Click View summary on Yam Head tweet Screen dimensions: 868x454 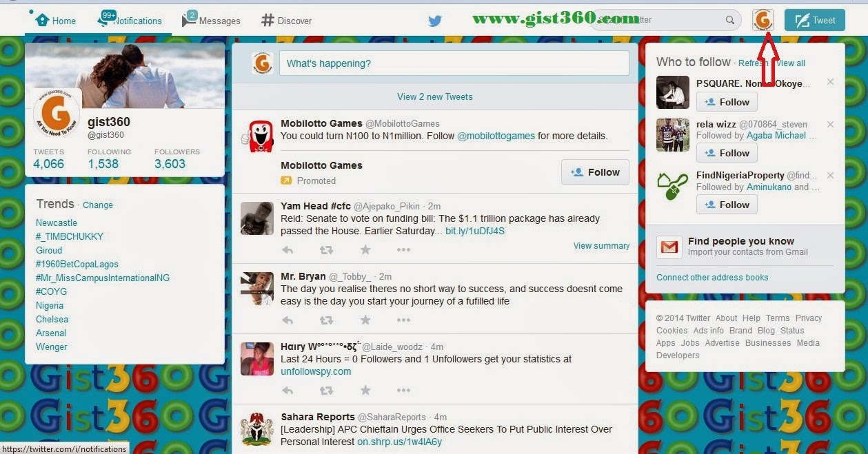pyautogui.click(x=601, y=246)
